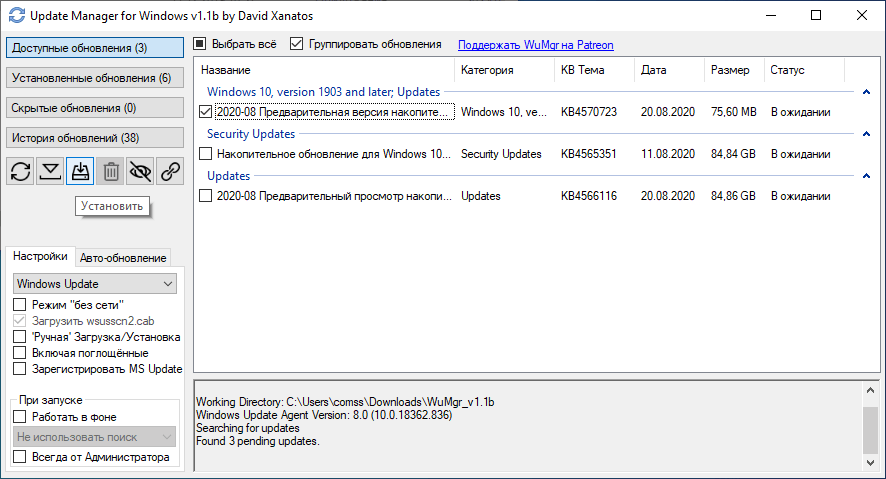This screenshot has width=886, height=479.
Task: Click 'Searching for updates' log line
Action: tap(247, 428)
